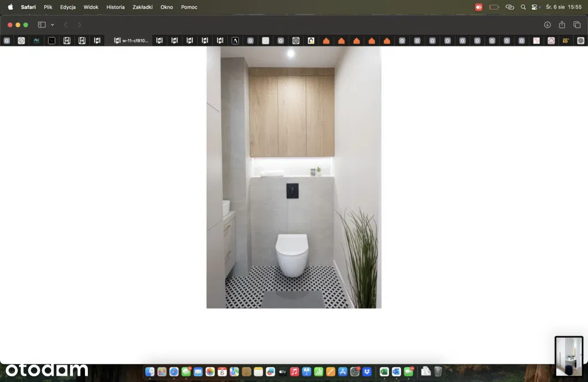Click the battery status icon
Viewport: 588px width, 382px height.
[x=494, y=7]
